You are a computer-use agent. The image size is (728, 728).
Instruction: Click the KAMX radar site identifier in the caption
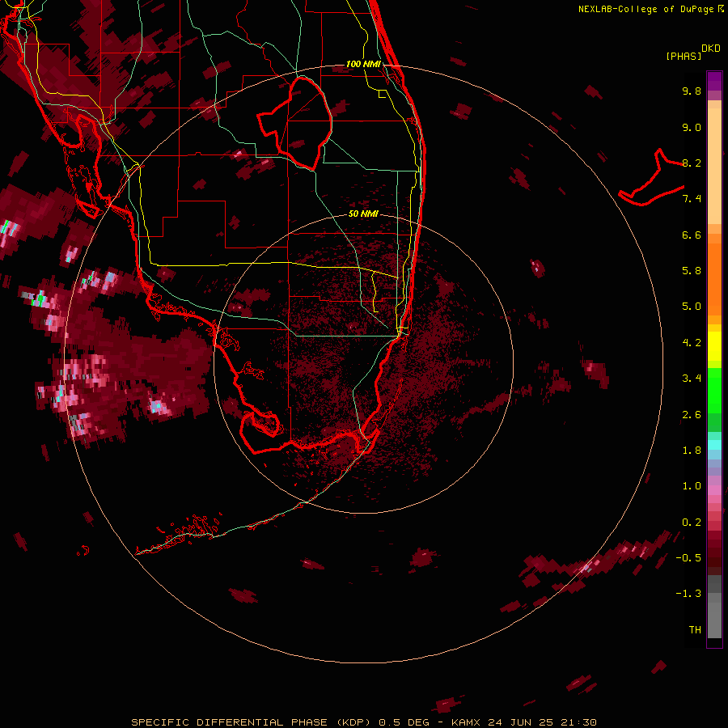pyautogui.click(x=466, y=722)
